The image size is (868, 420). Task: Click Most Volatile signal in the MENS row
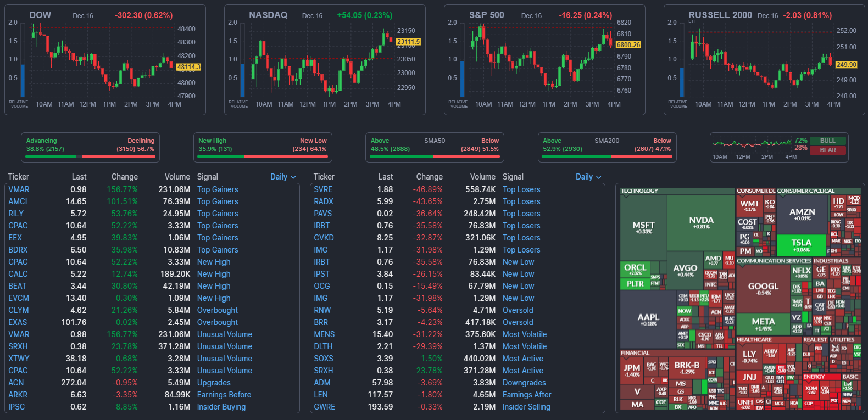point(525,334)
